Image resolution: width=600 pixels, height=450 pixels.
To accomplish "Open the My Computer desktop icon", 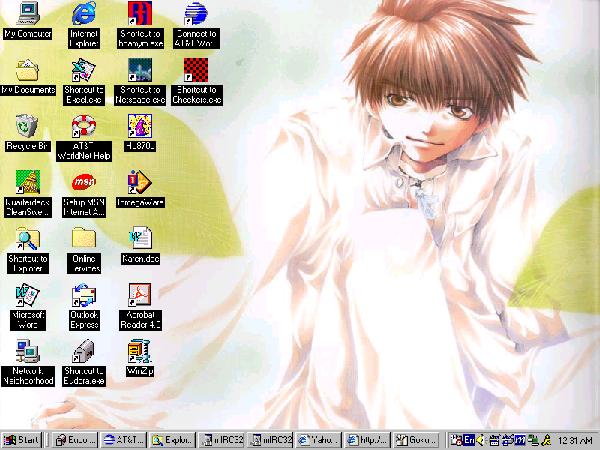I will (27, 14).
